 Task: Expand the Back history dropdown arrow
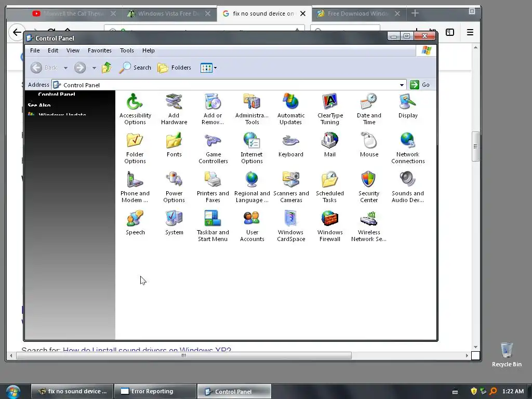pos(66,68)
